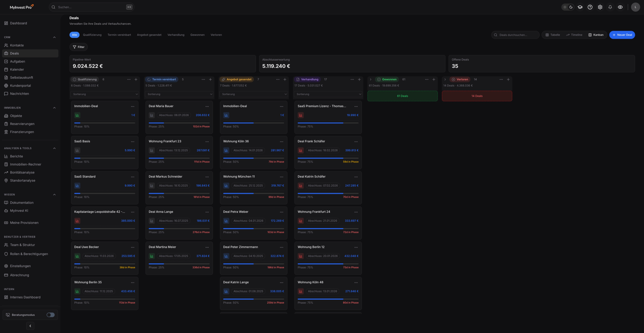Select the Verhandlung filter tab

pyautogui.click(x=176, y=35)
